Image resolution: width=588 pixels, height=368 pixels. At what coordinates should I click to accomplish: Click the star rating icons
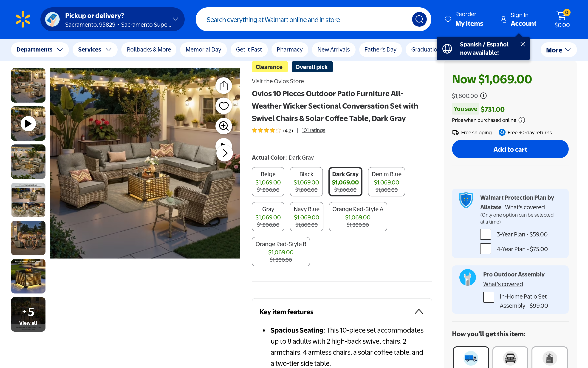266,130
